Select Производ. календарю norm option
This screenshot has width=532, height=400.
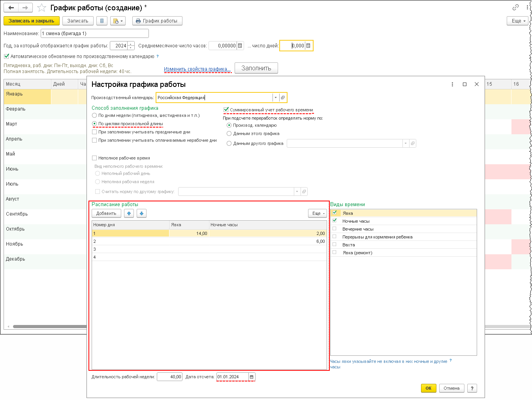click(229, 125)
